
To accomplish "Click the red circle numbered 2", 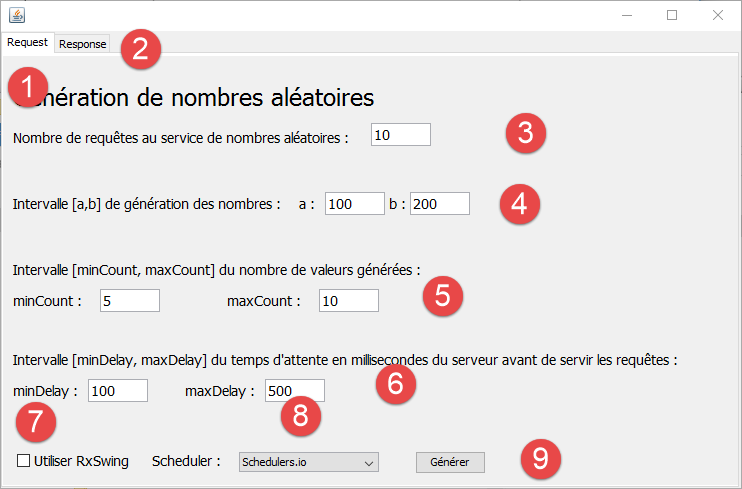I will click(x=141, y=49).
